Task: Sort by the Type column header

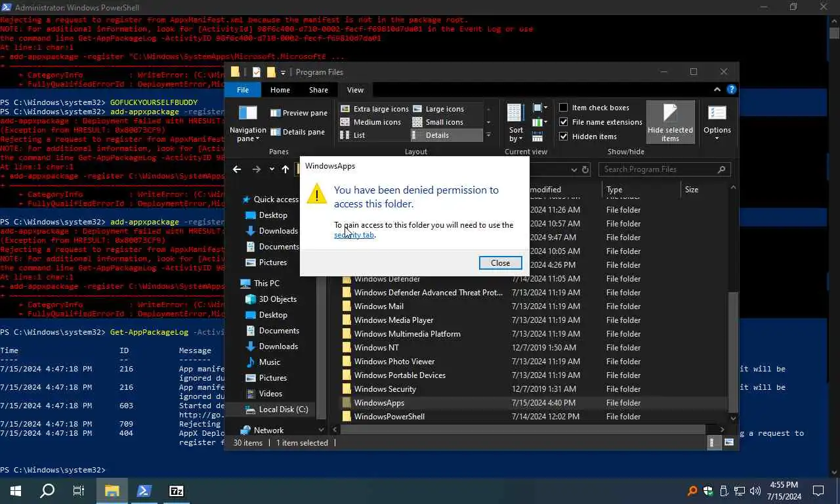Action: pyautogui.click(x=641, y=190)
